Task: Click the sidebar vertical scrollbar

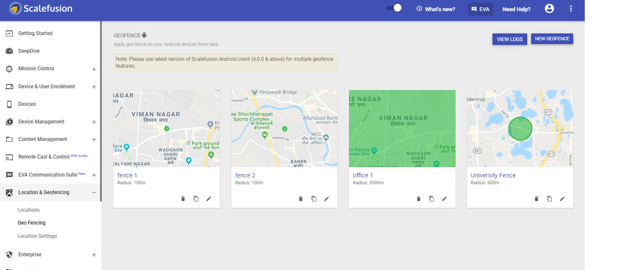Action: [101, 111]
